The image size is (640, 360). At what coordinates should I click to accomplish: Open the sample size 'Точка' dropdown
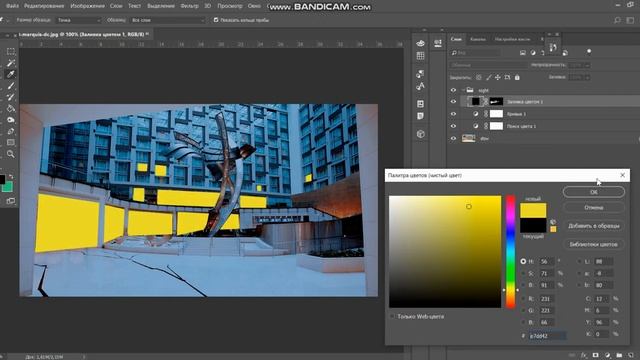[x=78, y=20]
